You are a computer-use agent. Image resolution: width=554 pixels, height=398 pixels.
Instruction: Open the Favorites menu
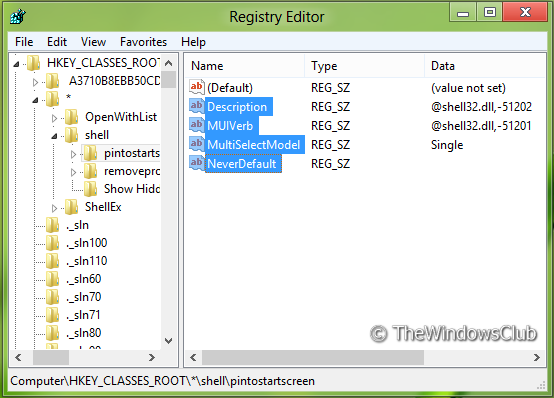coord(143,42)
